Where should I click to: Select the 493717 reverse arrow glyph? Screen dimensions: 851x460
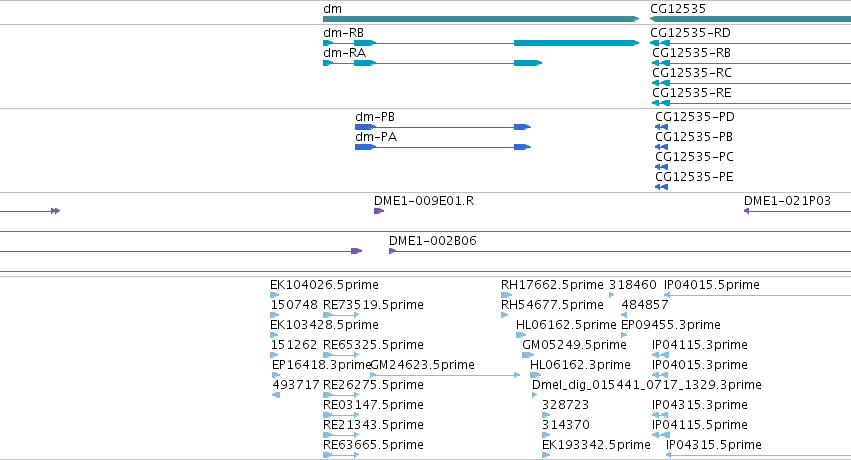(276, 395)
